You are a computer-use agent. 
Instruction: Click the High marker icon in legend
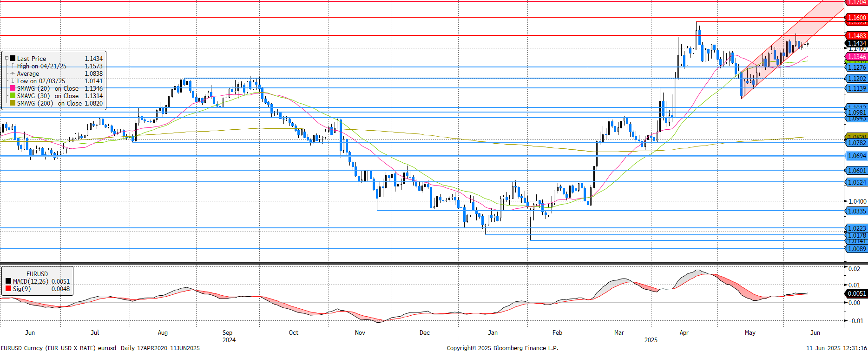point(13,66)
